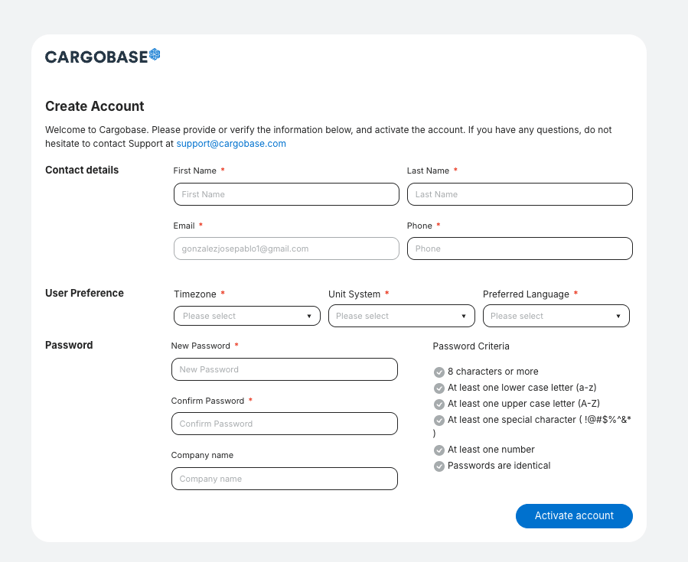This screenshot has height=562, width=688.
Task: Click the special character criteria check icon
Action: click(439, 420)
